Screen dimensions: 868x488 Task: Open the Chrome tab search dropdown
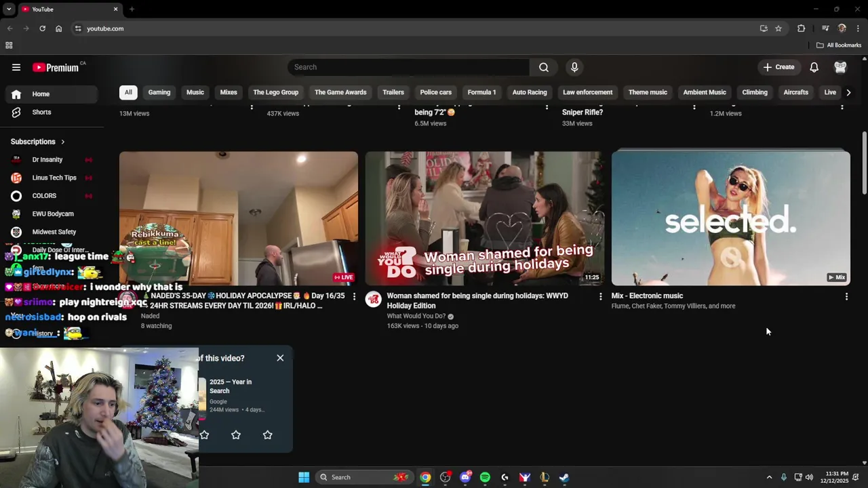(x=9, y=9)
